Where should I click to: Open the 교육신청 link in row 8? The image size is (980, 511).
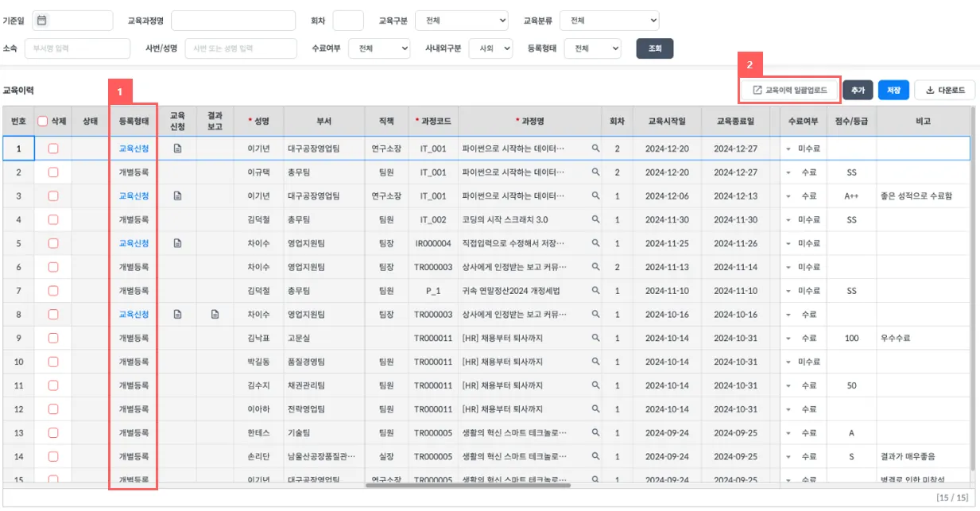point(134,315)
